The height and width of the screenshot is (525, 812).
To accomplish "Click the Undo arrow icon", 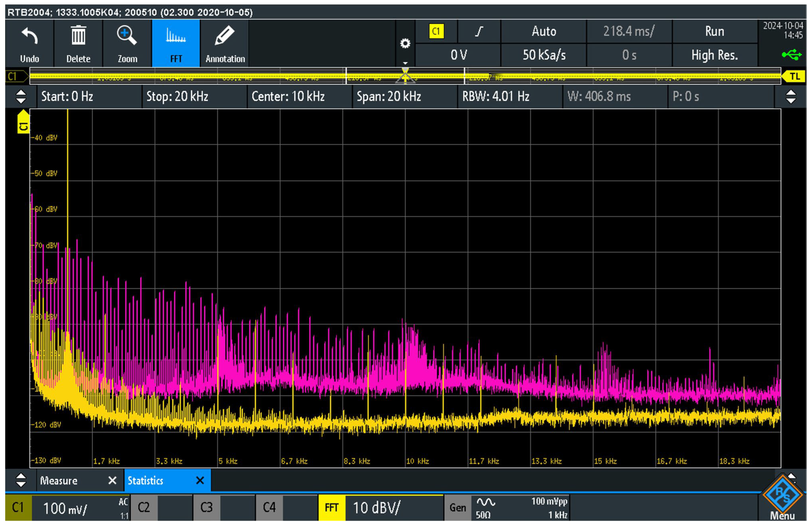I will pos(29,36).
